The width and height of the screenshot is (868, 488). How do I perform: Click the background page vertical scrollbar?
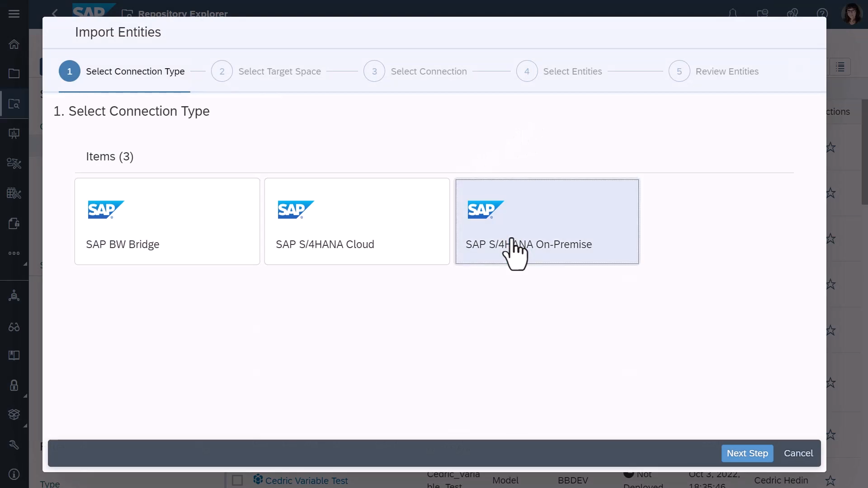coord(864,152)
